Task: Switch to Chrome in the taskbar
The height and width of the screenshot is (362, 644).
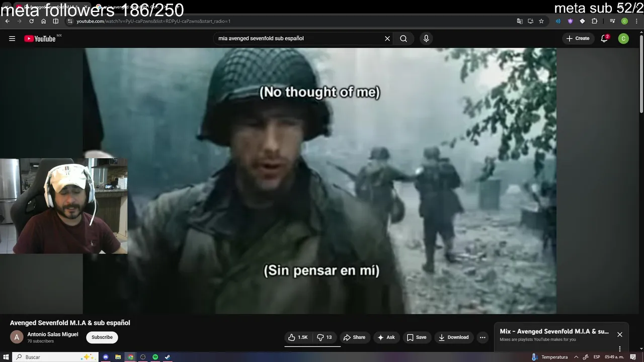Action: tap(131, 357)
